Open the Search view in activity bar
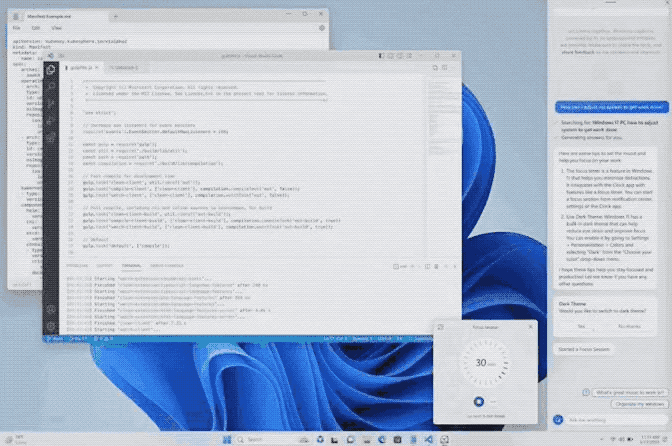Image resolution: width=672 pixels, height=446 pixels. (x=51, y=88)
